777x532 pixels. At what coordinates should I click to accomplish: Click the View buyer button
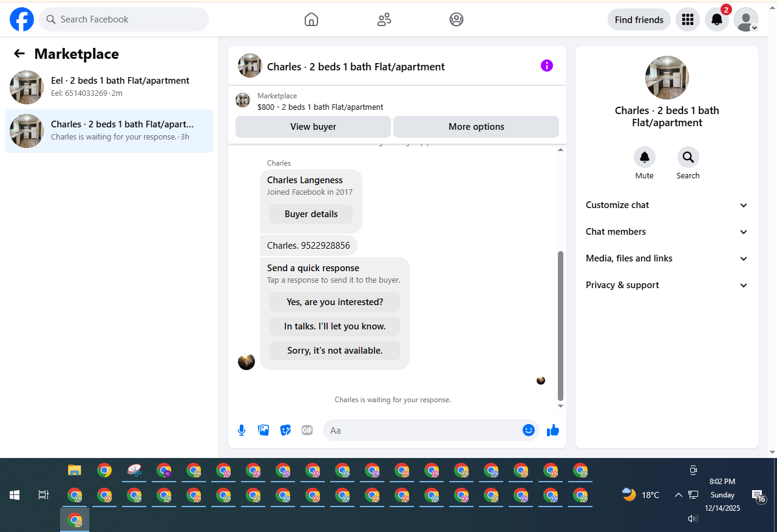coord(313,127)
